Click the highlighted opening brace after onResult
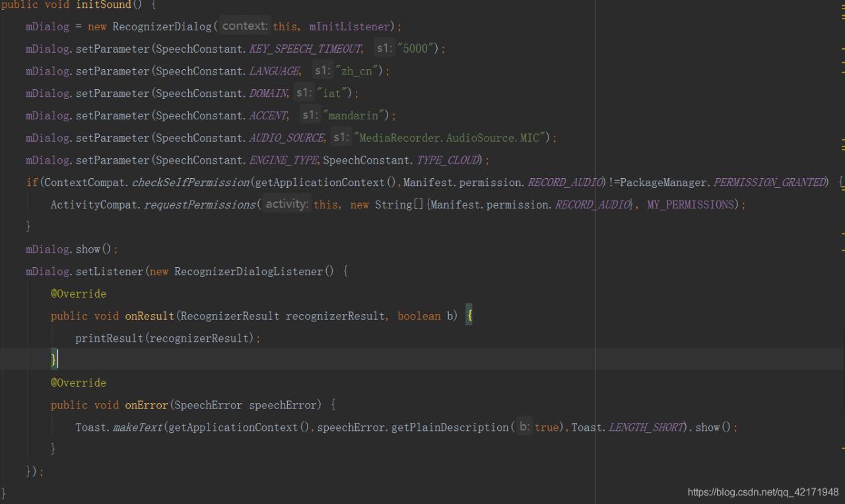Screen dimensions: 845x504 [469, 316]
